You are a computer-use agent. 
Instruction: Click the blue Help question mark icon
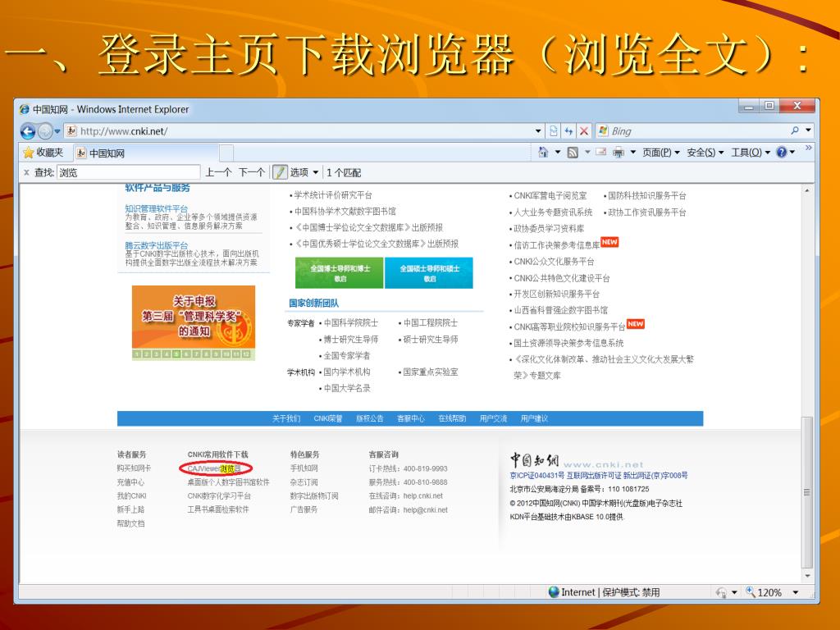click(781, 153)
